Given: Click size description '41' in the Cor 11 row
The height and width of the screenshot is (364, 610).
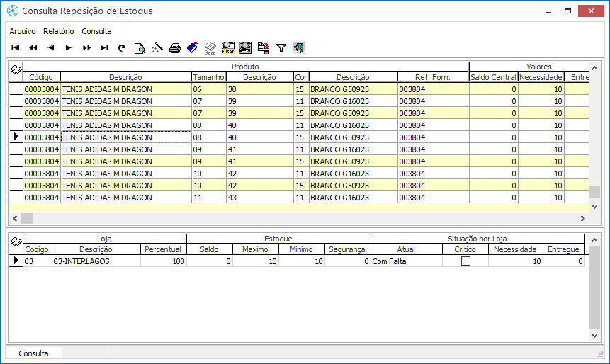Looking at the screenshot, I should (259, 149).
